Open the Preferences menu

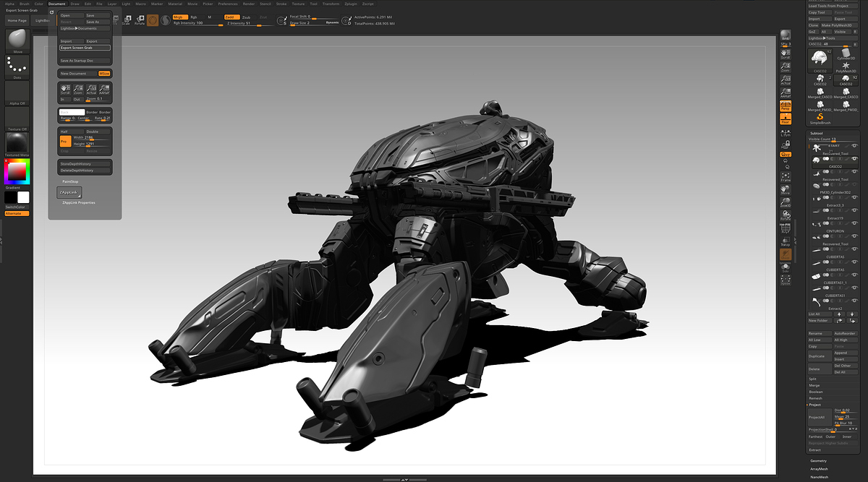click(228, 4)
